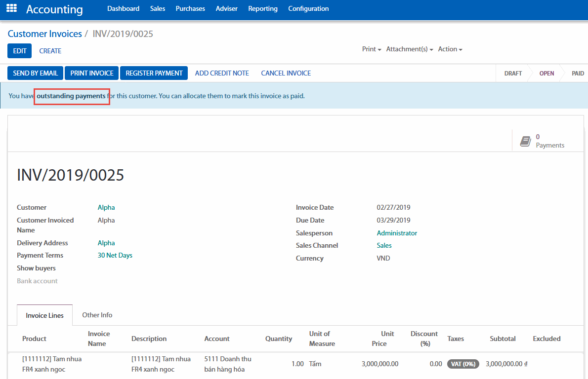Click the Payments book icon
The image size is (588, 379).
point(525,142)
